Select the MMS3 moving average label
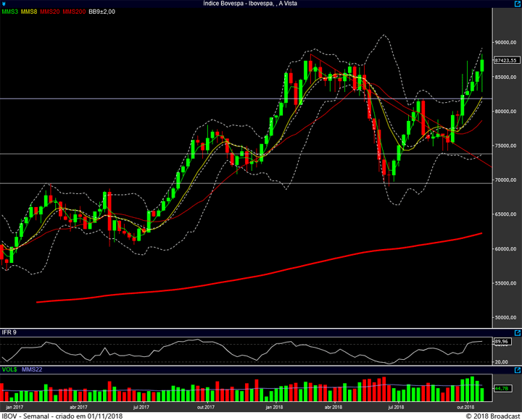The height and width of the screenshot is (420, 522). 9,12
